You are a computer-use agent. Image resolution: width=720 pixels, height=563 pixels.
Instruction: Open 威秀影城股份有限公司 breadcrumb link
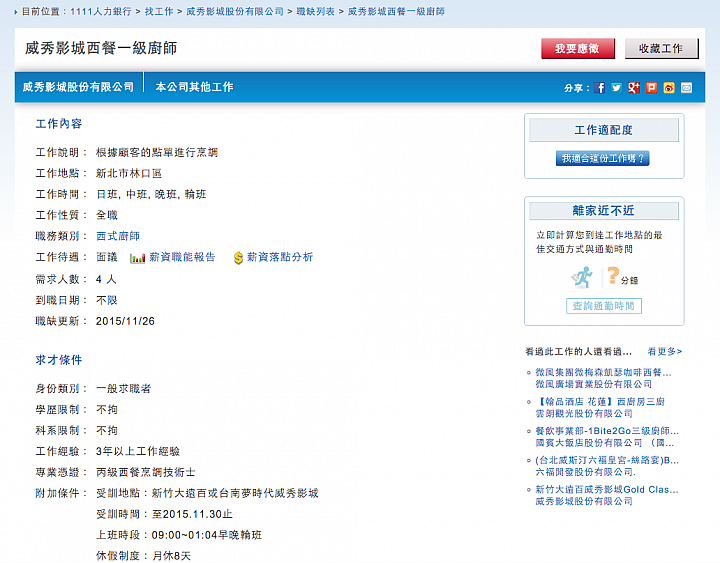(235, 11)
